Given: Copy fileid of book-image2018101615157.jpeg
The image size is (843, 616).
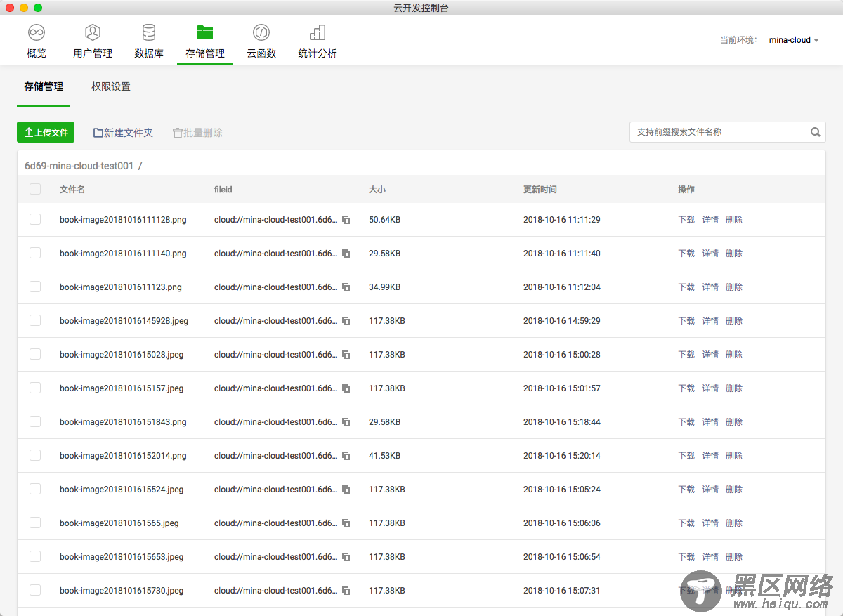Looking at the screenshot, I should [x=346, y=388].
